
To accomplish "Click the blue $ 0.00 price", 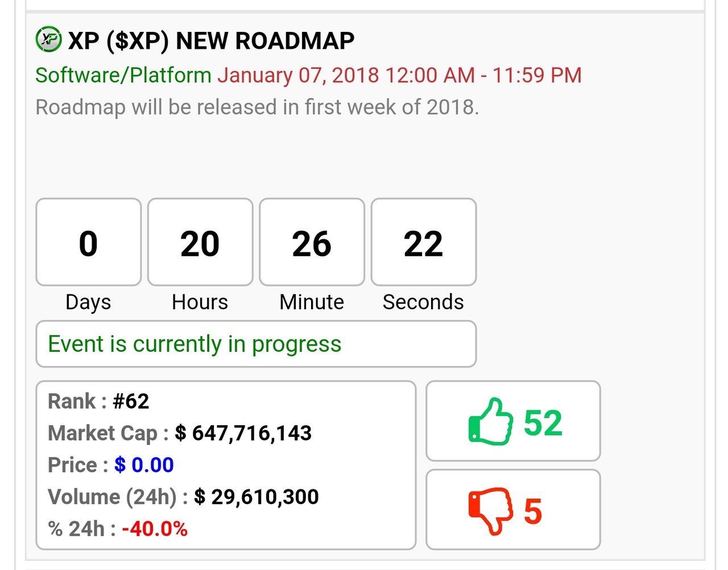I will pos(144,465).
